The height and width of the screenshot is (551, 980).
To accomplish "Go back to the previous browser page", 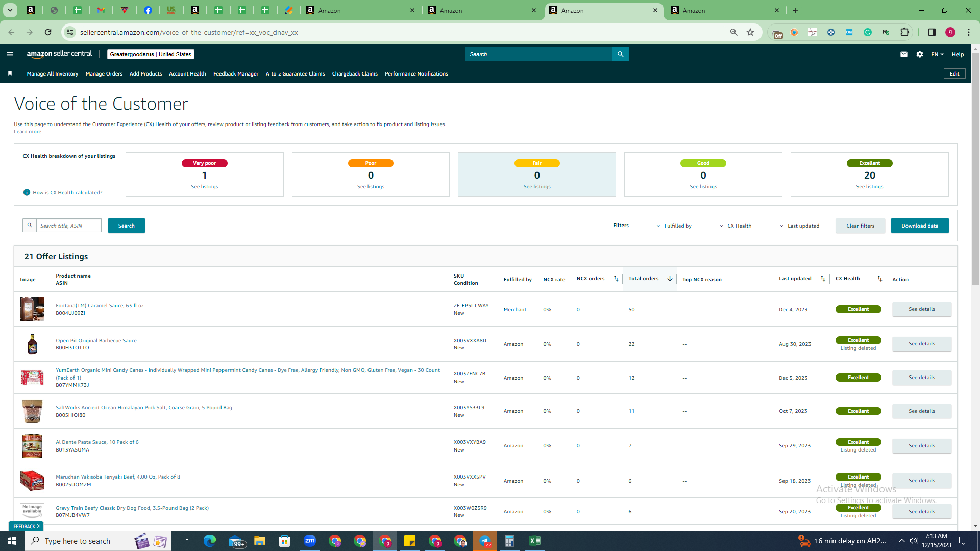I will click(x=11, y=32).
